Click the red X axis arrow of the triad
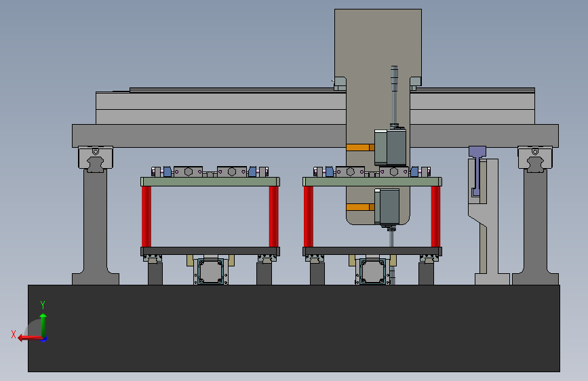The width and height of the screenshot is (588, 381). [x=30, y=338]
